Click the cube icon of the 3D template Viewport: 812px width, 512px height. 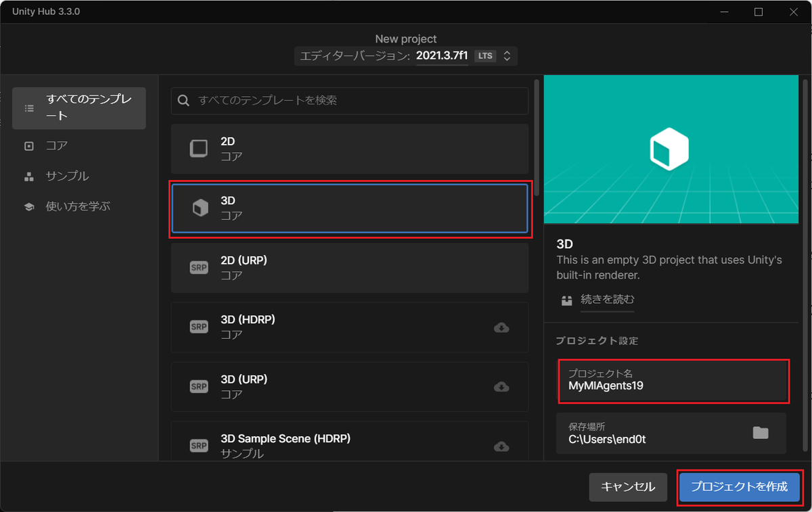[200, 208]
